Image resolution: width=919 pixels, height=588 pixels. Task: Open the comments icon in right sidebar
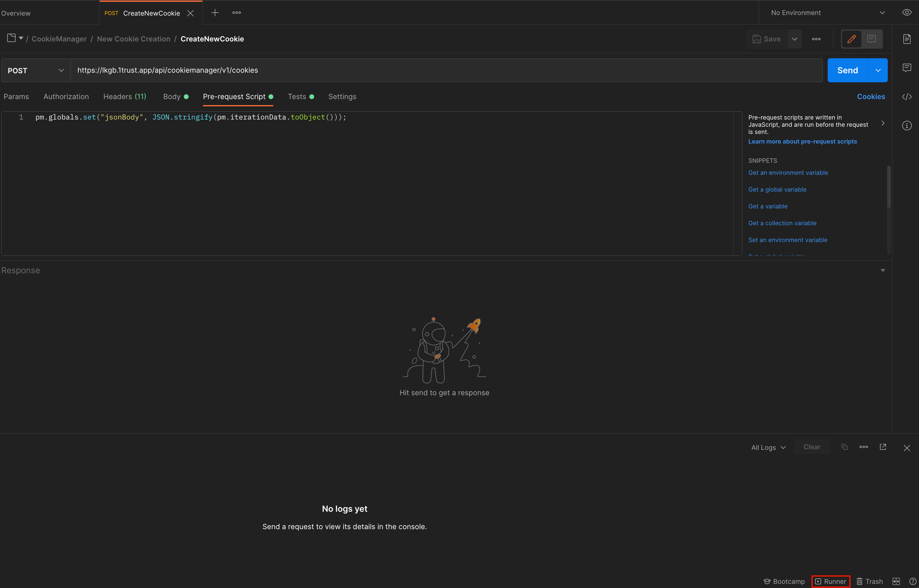(907, 68)
